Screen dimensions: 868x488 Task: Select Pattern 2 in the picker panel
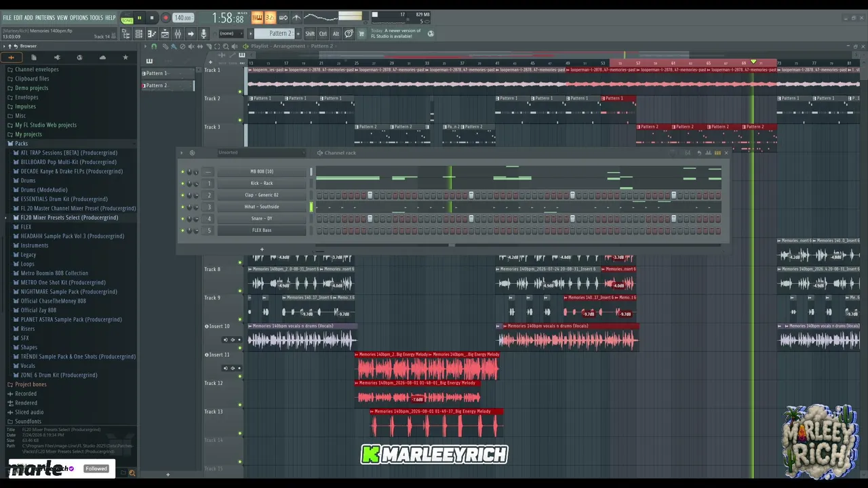coord(167,85)
